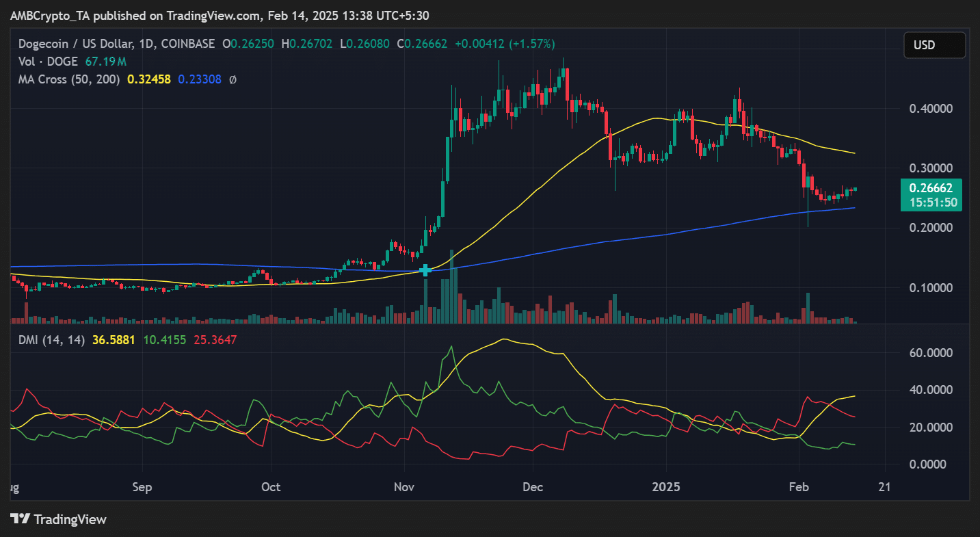Click the teal cross marker where MAs crossed
The image size is (980, 537).
(x=425, y=270)
